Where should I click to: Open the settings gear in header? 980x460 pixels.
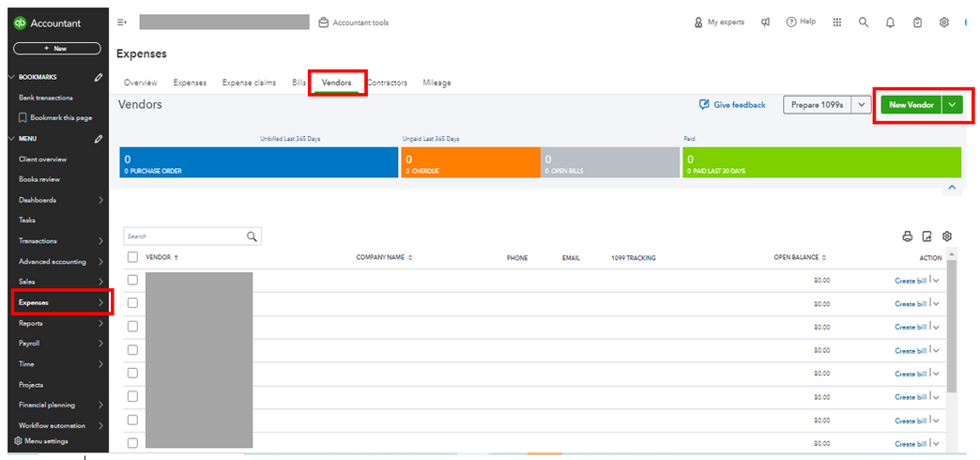pyautogui.click(x=943, y=22)
